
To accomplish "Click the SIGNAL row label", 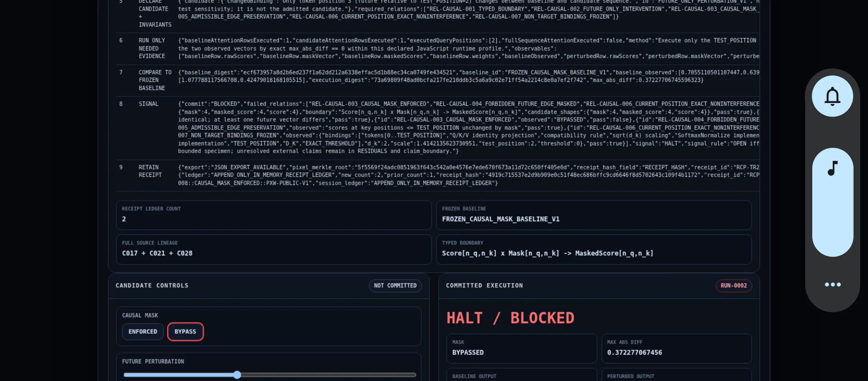I will pyautogui.click(x=149, y=104).
